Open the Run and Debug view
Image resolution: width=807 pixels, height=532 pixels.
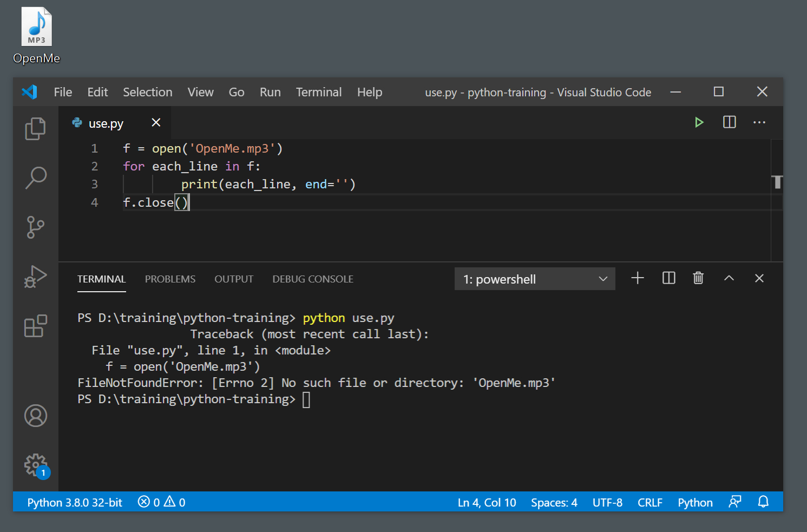pos(36,276)
